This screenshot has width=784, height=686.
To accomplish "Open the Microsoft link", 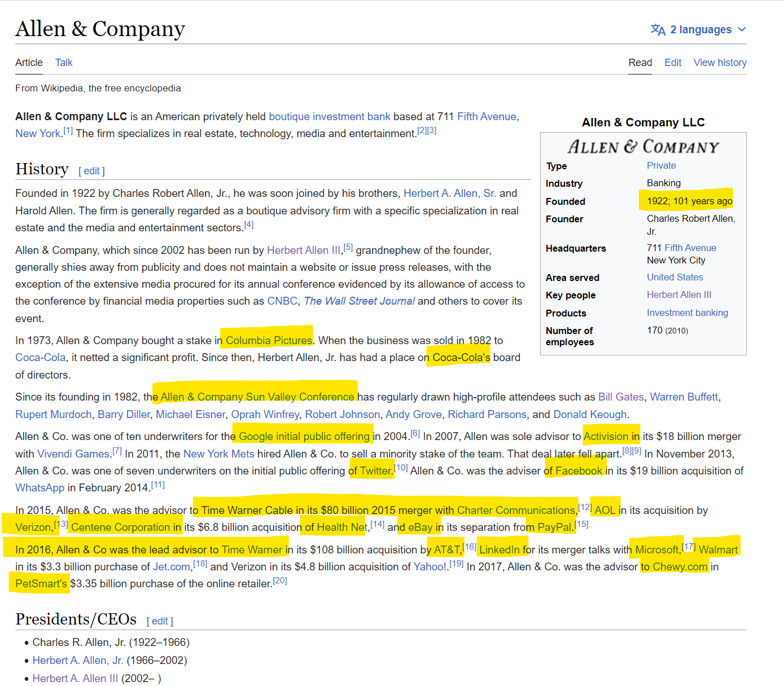I will coord(657,550).
